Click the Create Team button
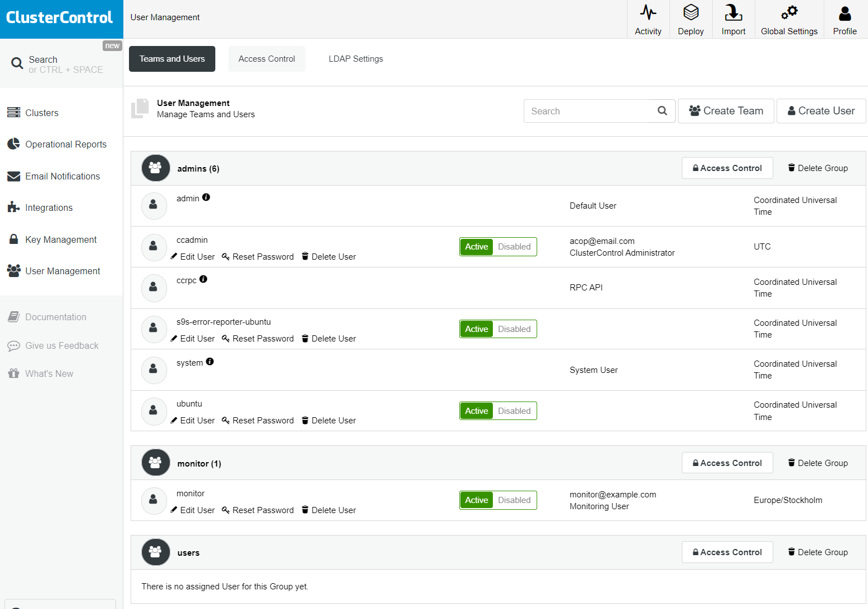This screenshot has width=868, height=609. (726, 110)
